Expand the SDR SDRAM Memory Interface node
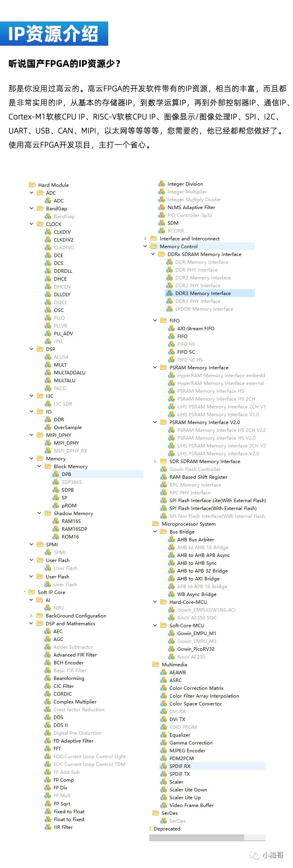The image size is (293, 868). pyautogui.click(x=155, y=461)
